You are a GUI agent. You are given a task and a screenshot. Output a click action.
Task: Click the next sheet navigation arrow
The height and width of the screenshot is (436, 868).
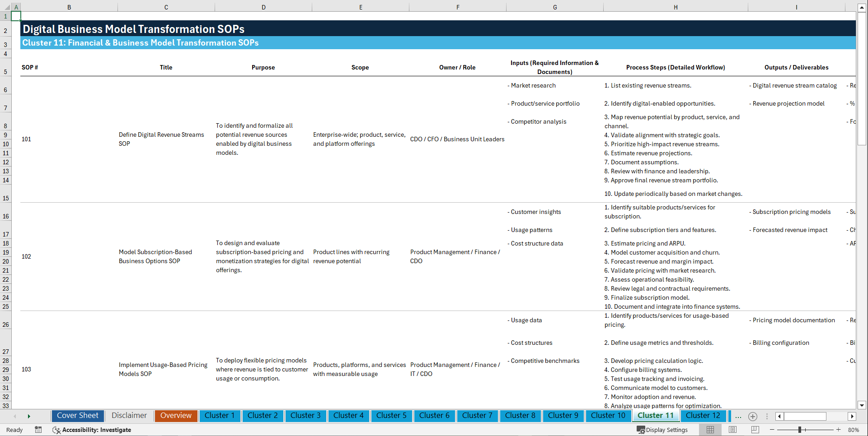[x=29, y=416]
